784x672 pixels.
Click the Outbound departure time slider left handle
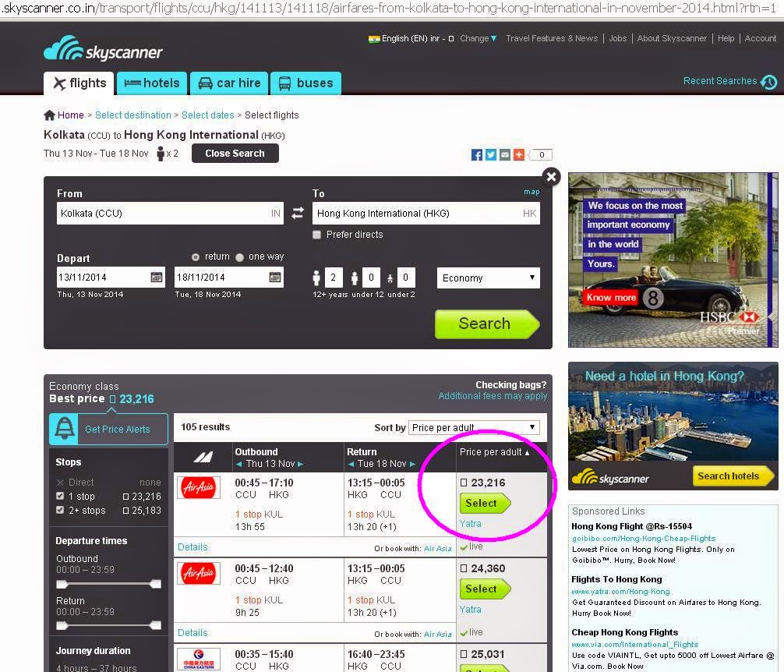62,584
